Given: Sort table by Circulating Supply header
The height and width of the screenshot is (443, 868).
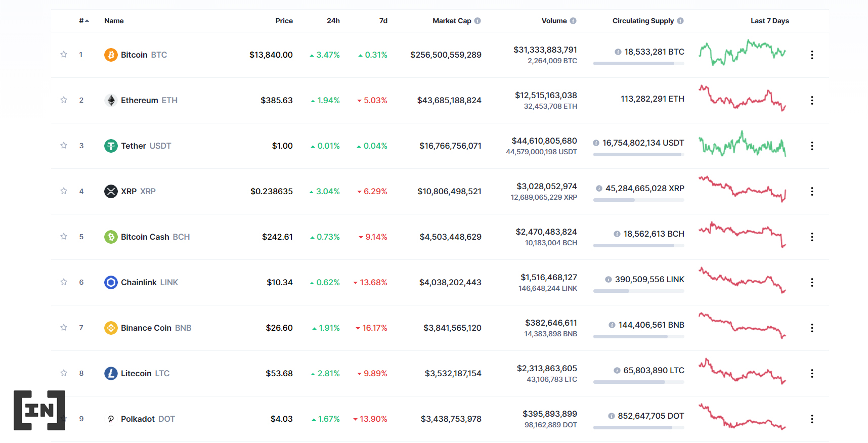Looking at the screenshot, I should point(643,21).
